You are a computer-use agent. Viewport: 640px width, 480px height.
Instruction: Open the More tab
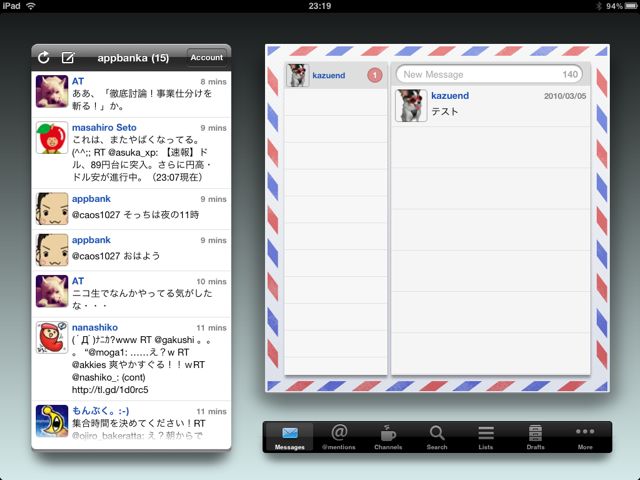pyautogui.click(x=585, y=438)
